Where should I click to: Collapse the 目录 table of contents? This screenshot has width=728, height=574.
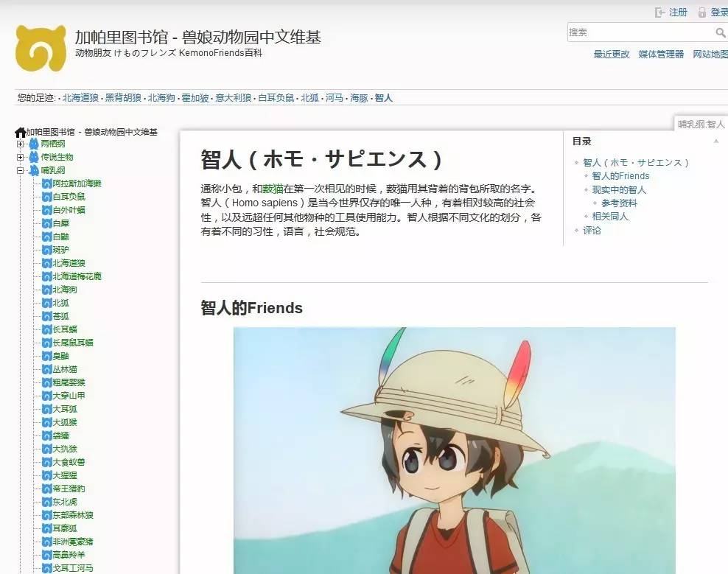(716, 141)
